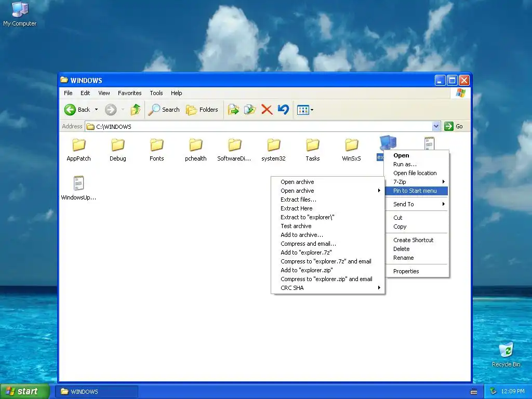The image size is (532, 399).
Task: Click the tray icon beside the clock
Action: tap(493, 391)
